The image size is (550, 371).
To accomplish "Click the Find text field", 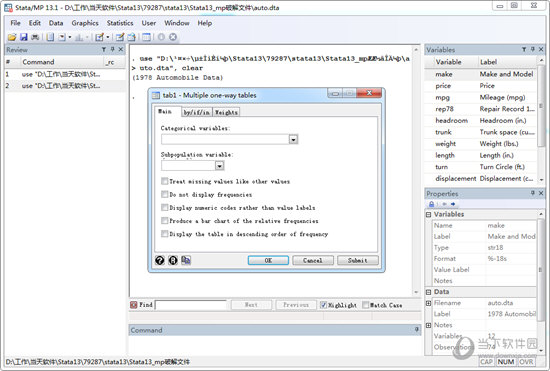I will [x=191, y=305].
